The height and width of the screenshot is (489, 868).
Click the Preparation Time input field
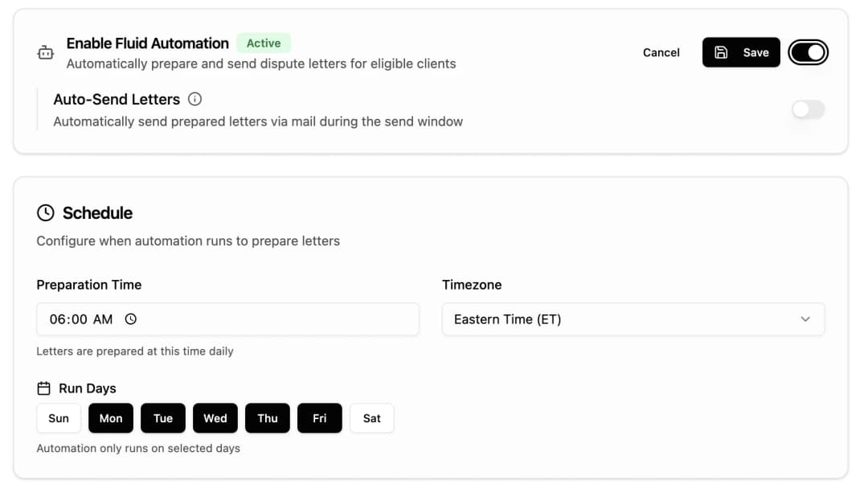(x=227, y=319)
